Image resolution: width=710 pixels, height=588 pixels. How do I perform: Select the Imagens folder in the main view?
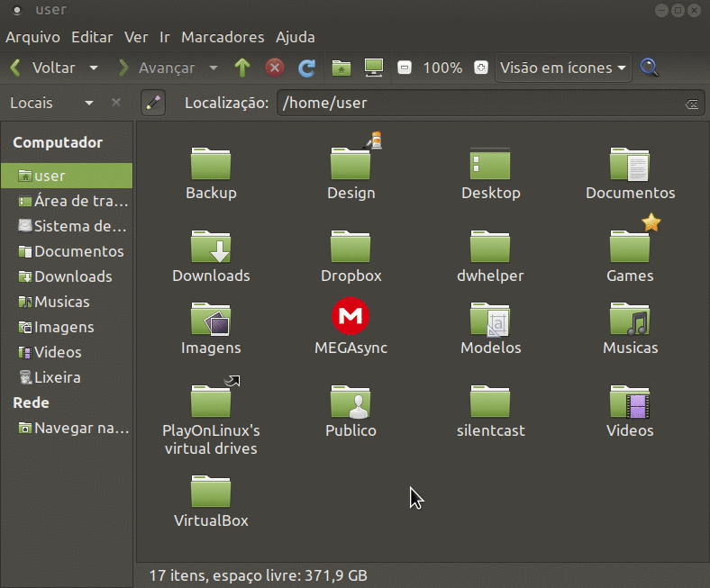211,329
